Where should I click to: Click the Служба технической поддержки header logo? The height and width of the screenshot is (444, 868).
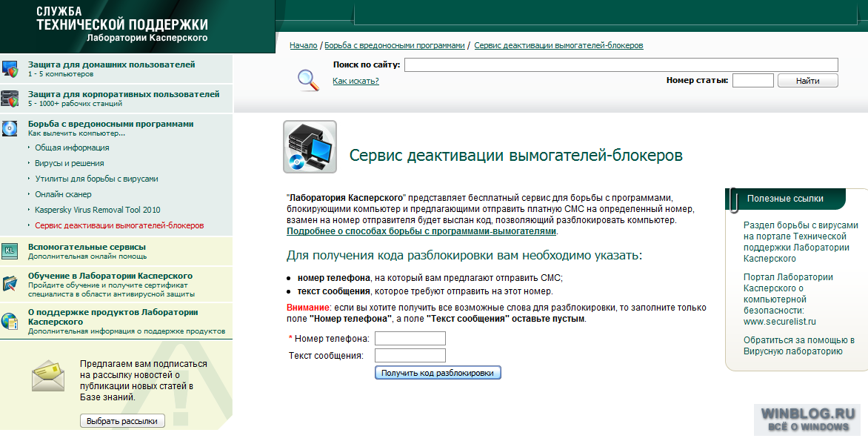pyautogui.click(x=122, y=25)
